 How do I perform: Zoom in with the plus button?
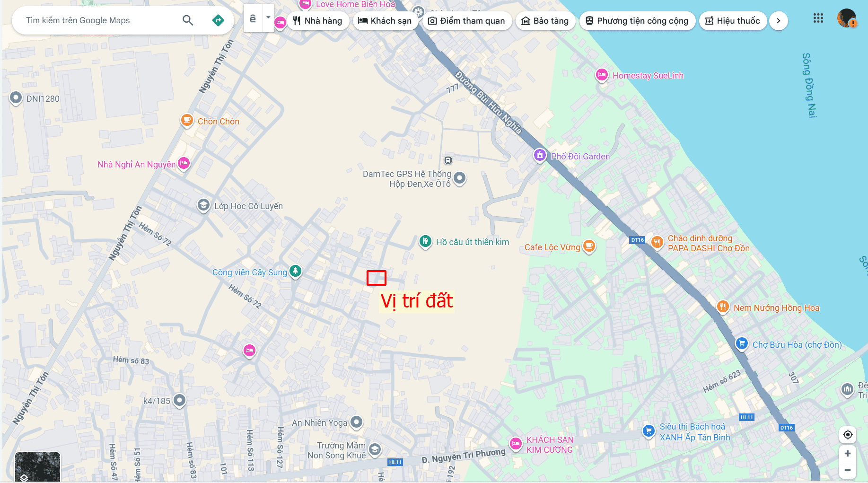848,454
